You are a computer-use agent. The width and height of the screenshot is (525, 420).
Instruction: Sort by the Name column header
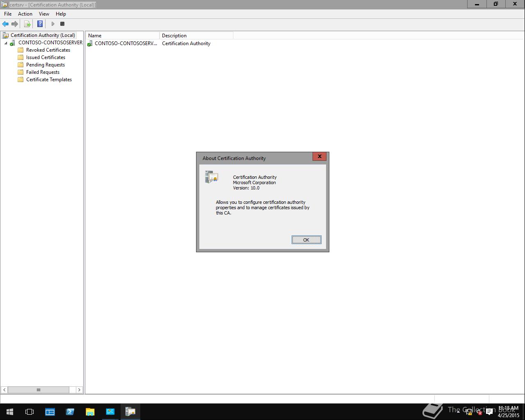(x=122, y=36)
